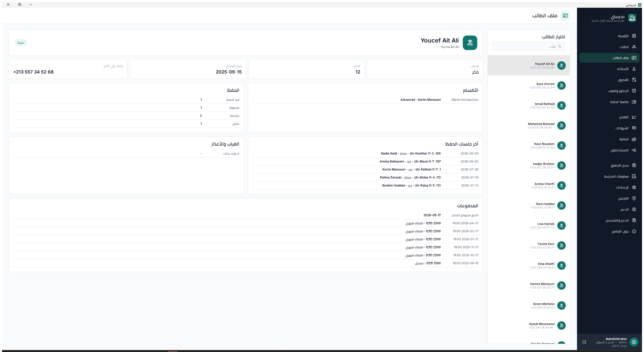644x352 pixels.
Task: Choose Mohamed Bensaid from student list
Action: (528, 125)
